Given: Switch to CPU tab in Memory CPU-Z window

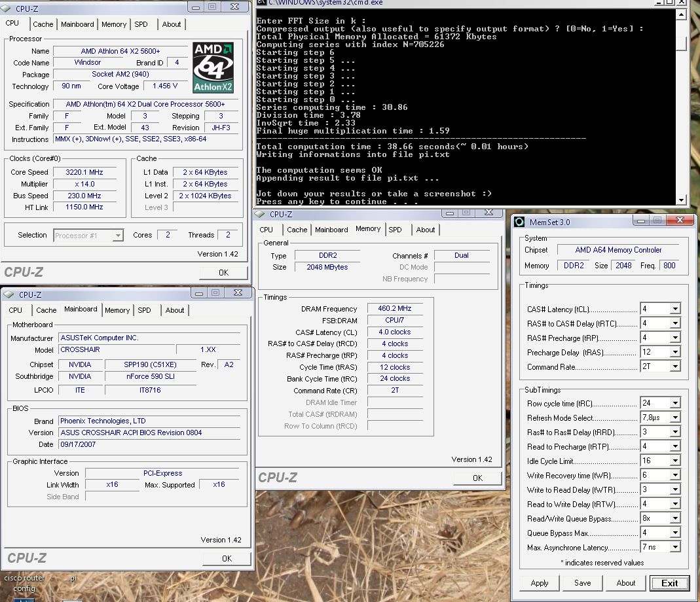Looking at the screenshot, I should (266, 230).
